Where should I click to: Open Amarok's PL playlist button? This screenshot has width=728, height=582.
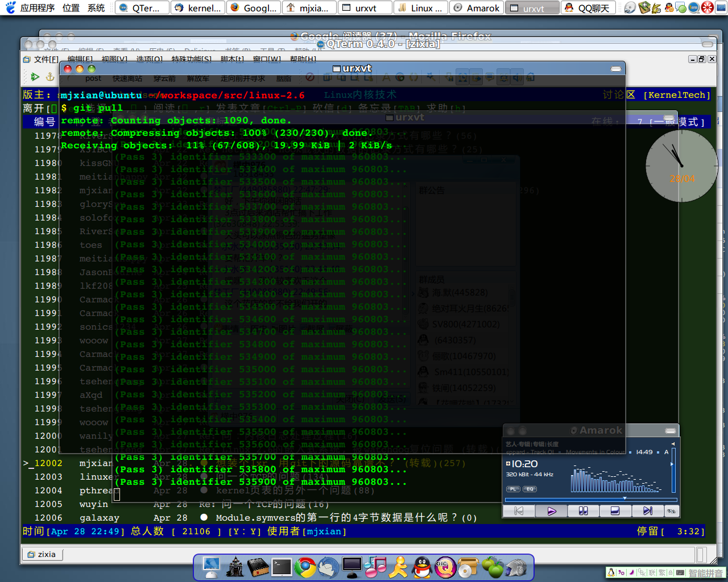pos(513,489)
